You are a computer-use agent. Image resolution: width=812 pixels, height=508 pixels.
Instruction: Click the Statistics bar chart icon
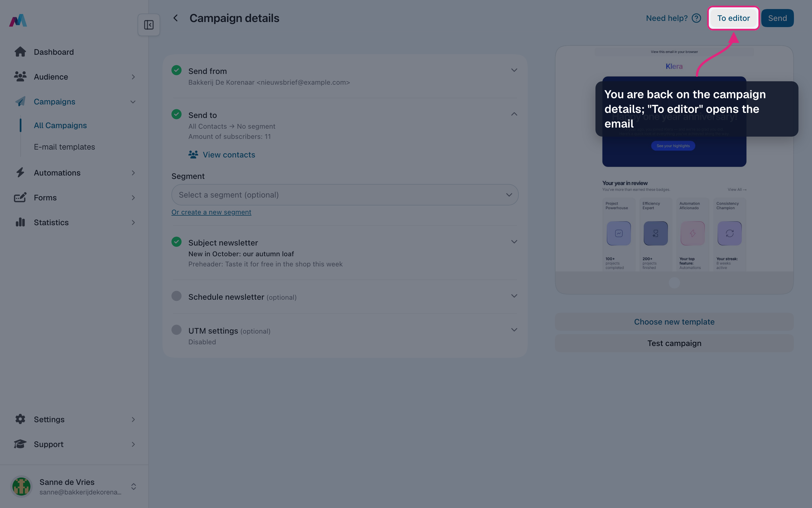[x=20, y=222]
